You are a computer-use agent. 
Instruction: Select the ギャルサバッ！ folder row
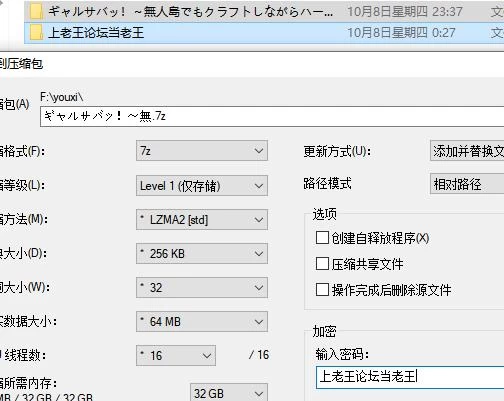(x=264, y=11)
